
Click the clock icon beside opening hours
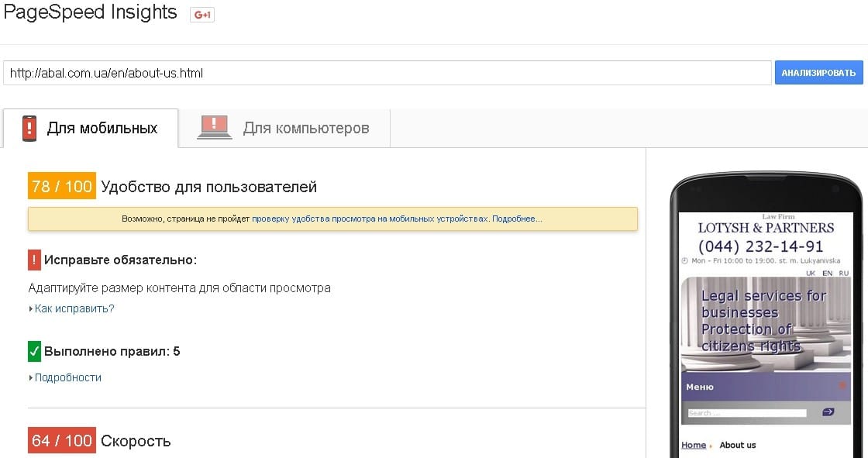[x=685, y=261]
